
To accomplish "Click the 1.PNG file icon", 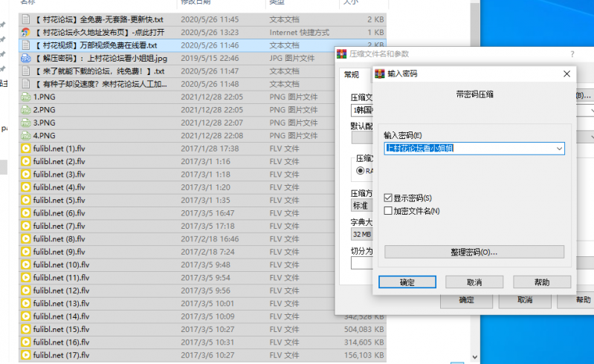I will [x=26, y=97].
